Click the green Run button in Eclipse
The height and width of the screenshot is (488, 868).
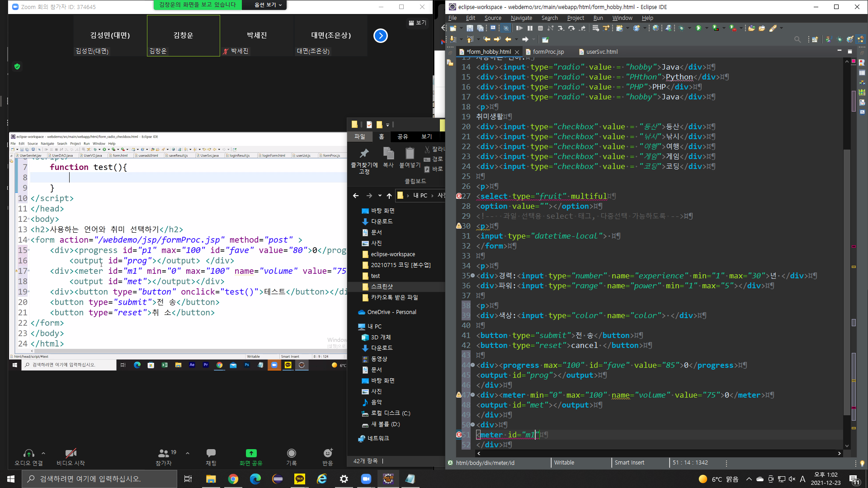pos(698,28)
